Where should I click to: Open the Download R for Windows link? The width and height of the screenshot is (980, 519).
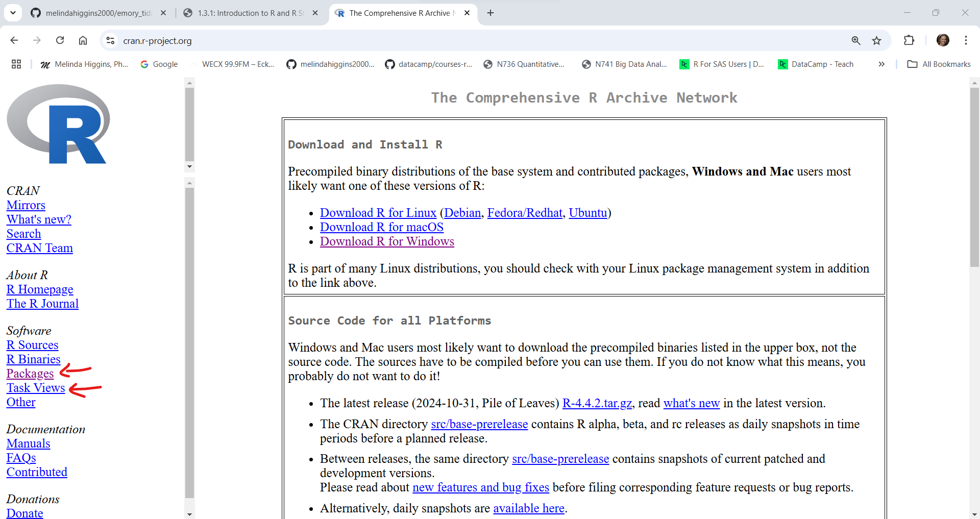coord(387,241)
